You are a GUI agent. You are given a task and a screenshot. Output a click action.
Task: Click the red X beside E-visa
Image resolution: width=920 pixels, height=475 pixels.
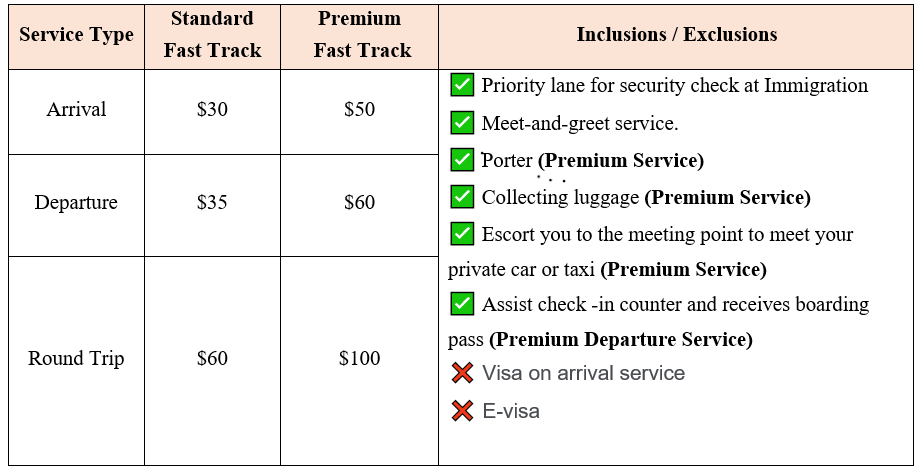462,411
